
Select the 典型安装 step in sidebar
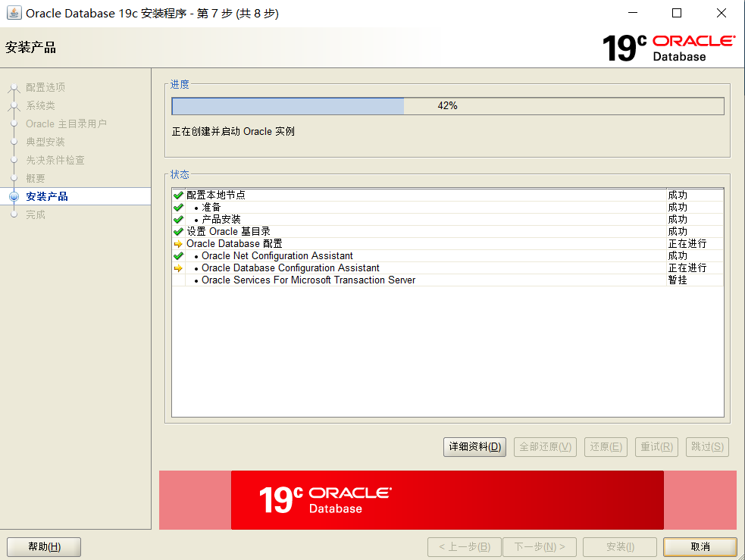pyautogui.click(x=45, y=142)
